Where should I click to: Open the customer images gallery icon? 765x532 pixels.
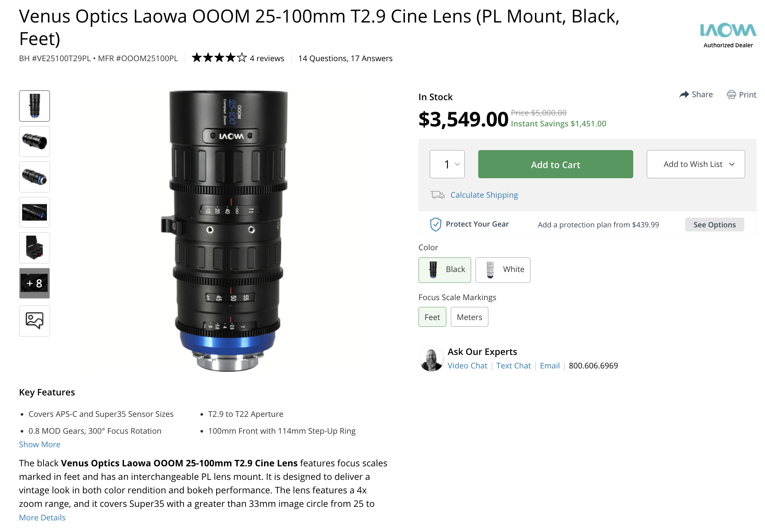35,321
